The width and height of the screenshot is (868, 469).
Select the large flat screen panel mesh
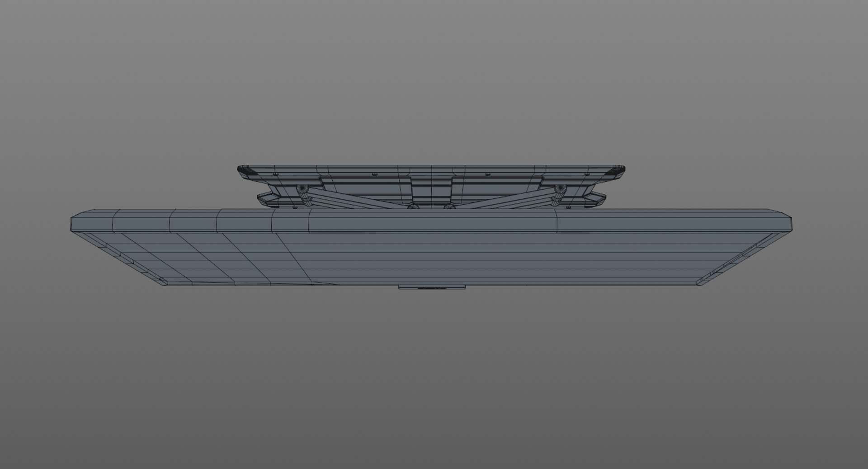[432, 248]
